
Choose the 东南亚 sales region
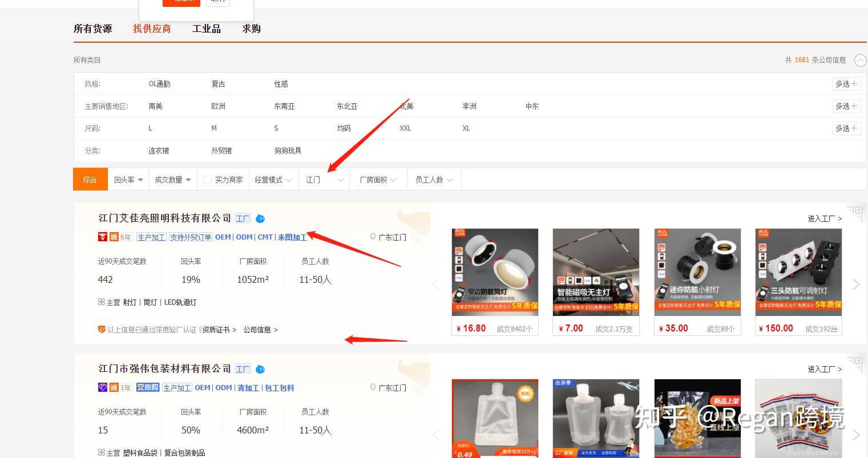(x=284, y=106)
